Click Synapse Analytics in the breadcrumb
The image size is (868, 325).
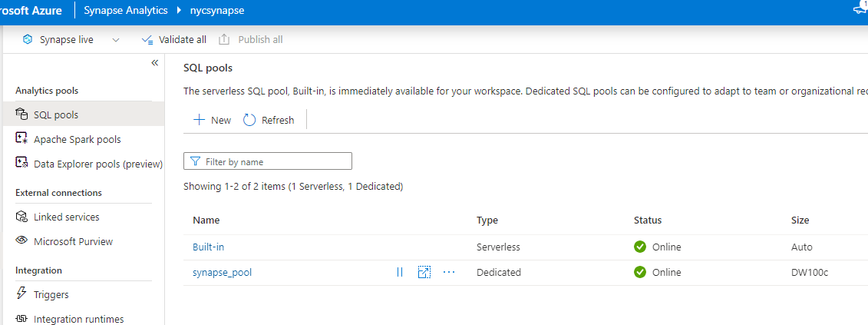126,11
